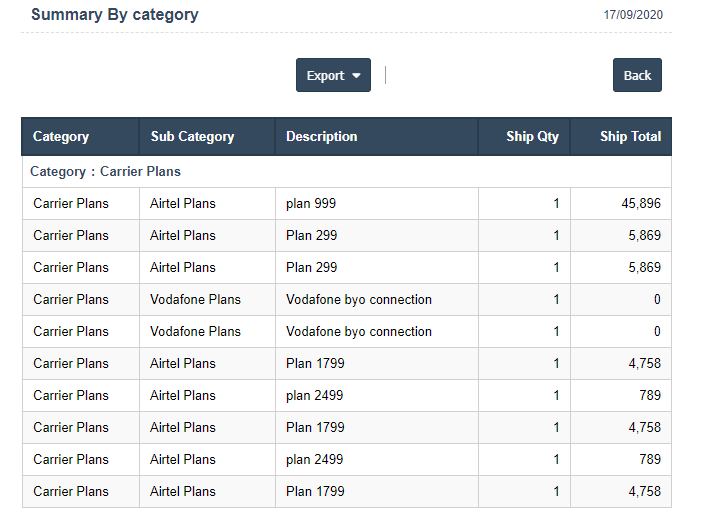Click the 45,896 ship total value
The image size is (702, 521).
[640, 204]
